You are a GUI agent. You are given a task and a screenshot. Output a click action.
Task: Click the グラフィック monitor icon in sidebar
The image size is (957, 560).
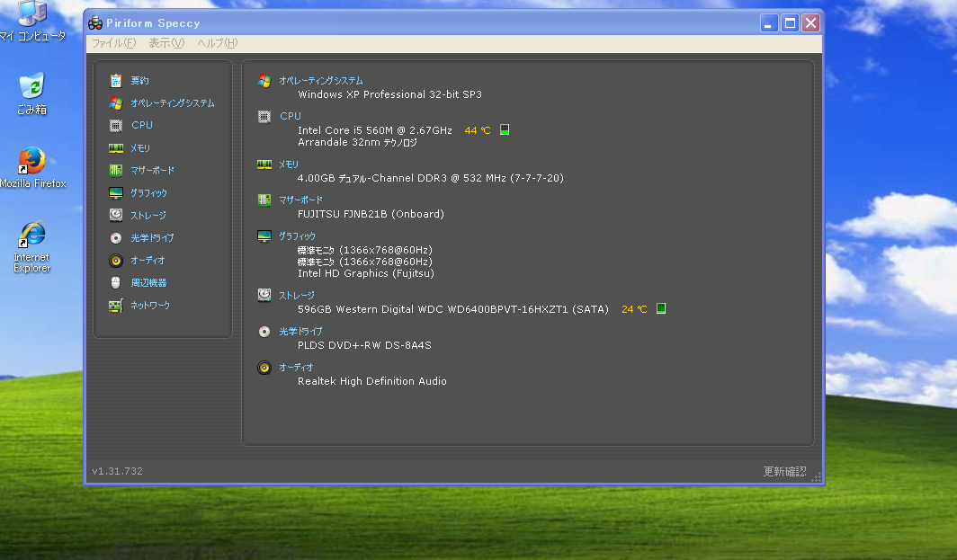click(116, 192)
